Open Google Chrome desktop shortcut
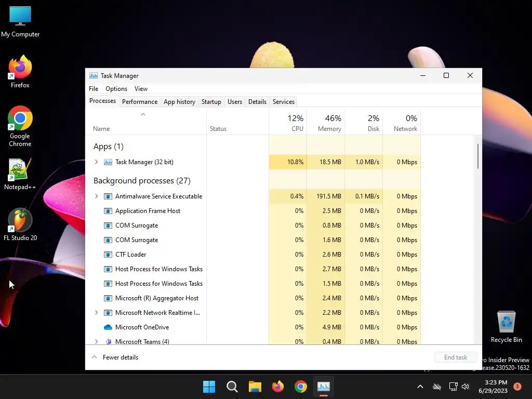This screenshot has width=532, height=399. (20, 126)
